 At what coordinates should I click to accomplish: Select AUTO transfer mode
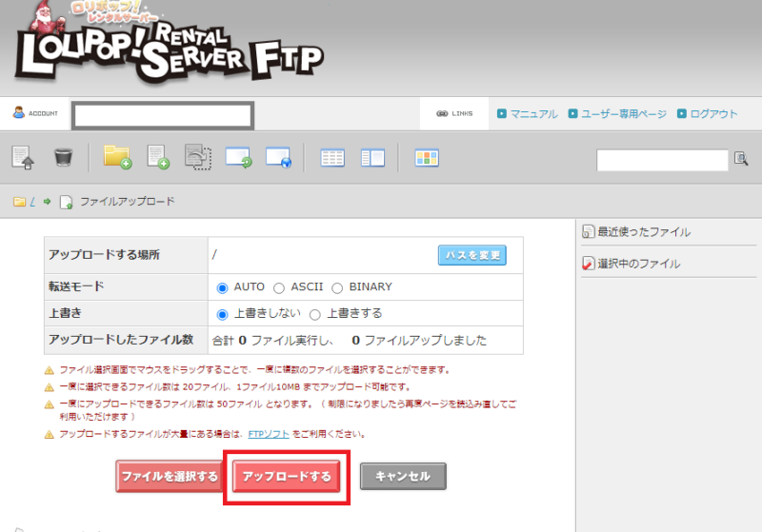pyautogui.click(x=223, y=287)
